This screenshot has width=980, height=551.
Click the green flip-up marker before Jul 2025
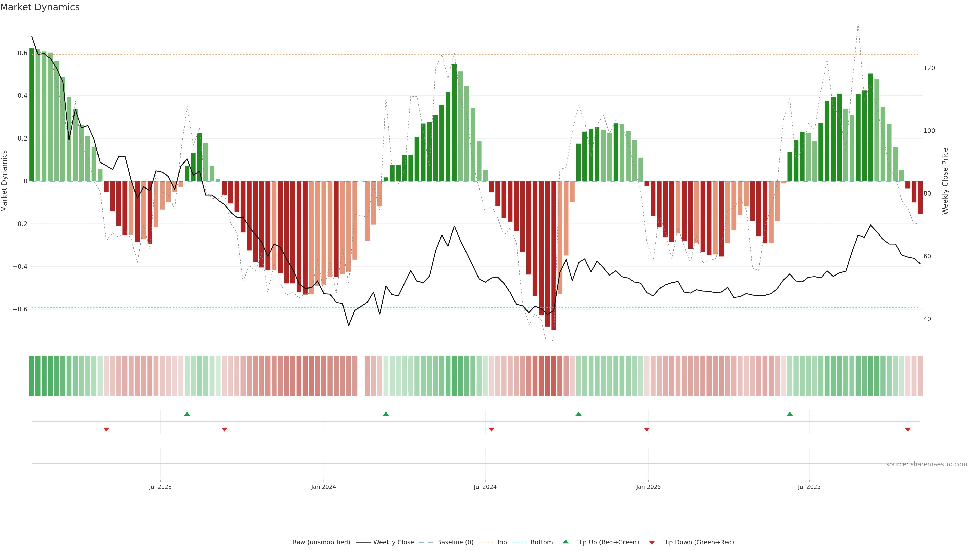coord(790,414)
